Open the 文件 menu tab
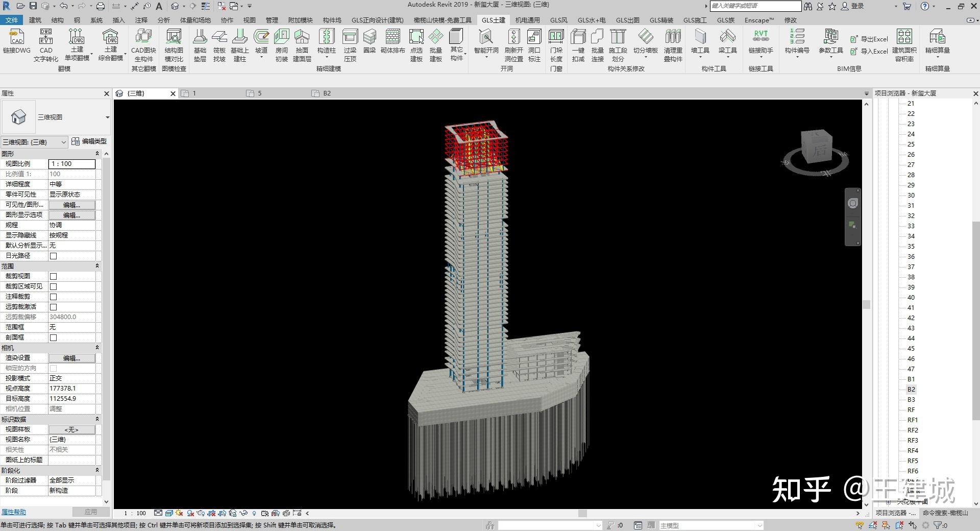980x531 pixels. click(x=12, y=20)
